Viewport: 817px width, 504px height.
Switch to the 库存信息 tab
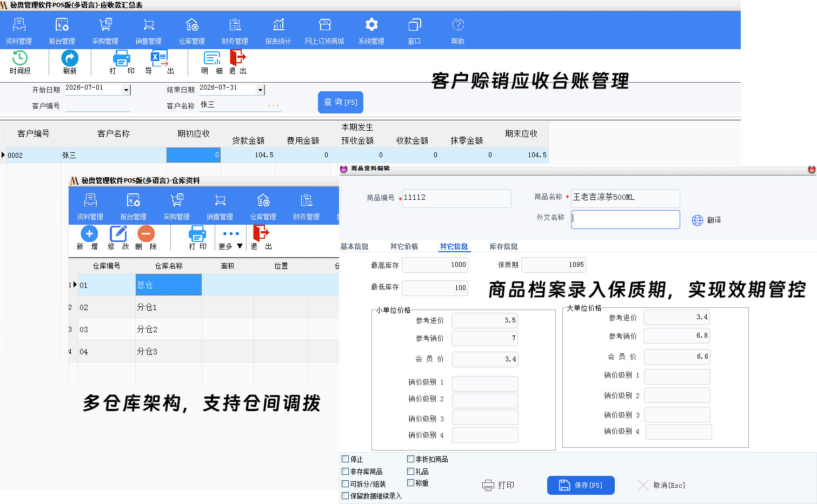(x=503, y=246)
